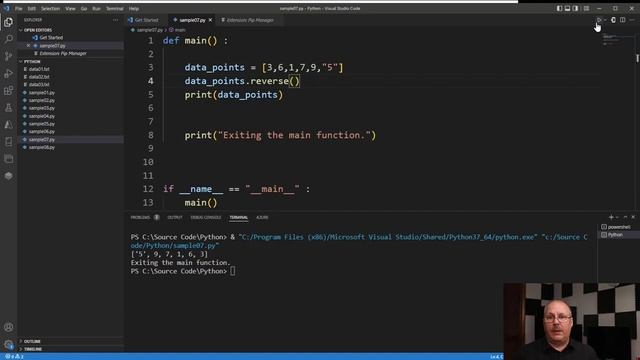Viewport: 640px width, 360px height.
Task: Show the Output panel tab
Action: [x=175, y=218]
